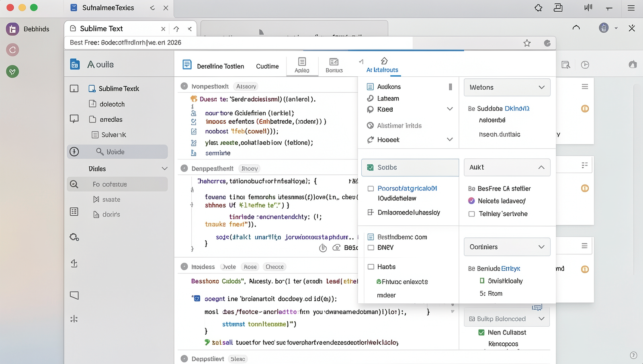This screenshot has width=643, height=364.
Task: Click the gutter edit icon on the noobost line
Action: 194,131
